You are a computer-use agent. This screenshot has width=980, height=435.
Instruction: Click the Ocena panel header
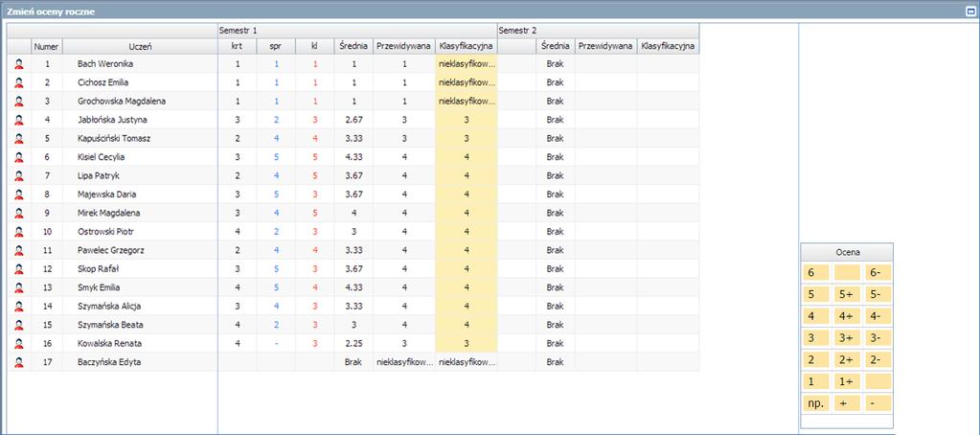coord(847,253)
